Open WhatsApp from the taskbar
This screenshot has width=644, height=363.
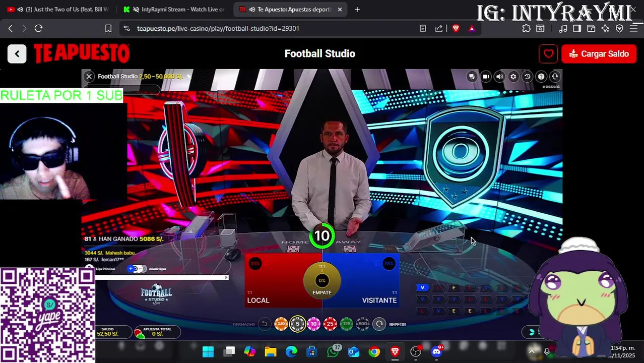tap(333, 351)
